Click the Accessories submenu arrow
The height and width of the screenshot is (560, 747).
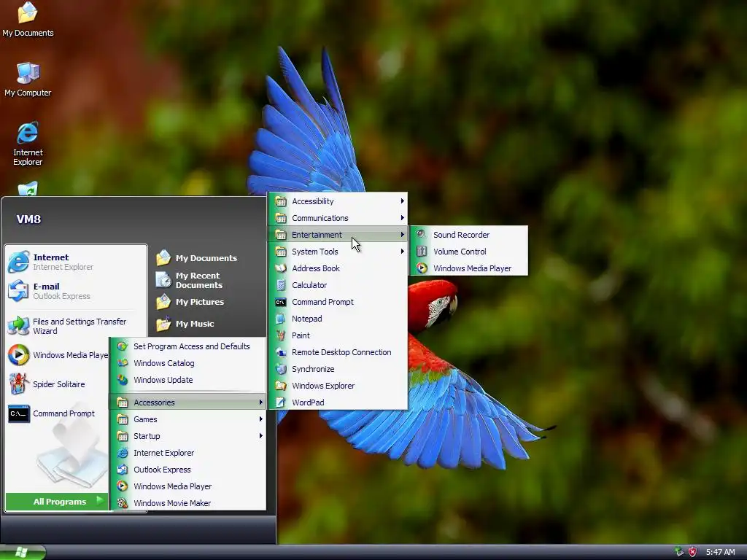[260, 402]
